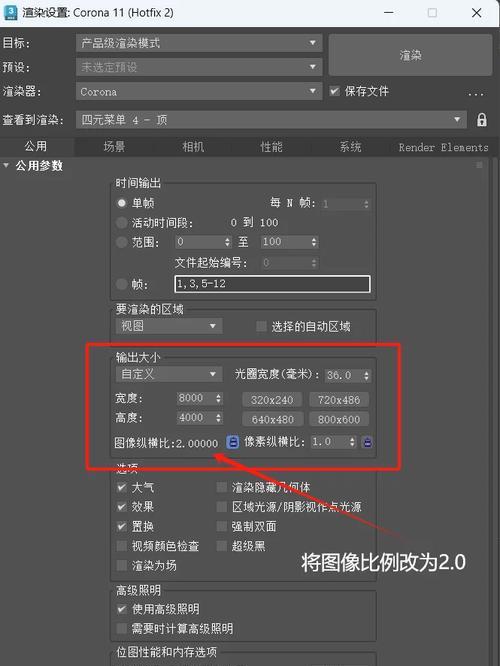Choose the 800x600 preset size button
Image resolution: width=500 pixels, height=666 pixels.
(339, 420)
